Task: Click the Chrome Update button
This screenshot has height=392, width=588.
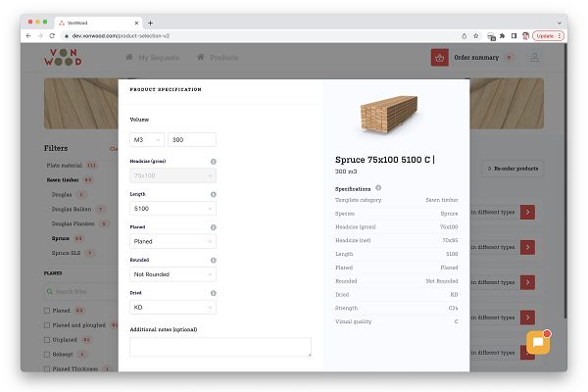Action: click(548, 36)
